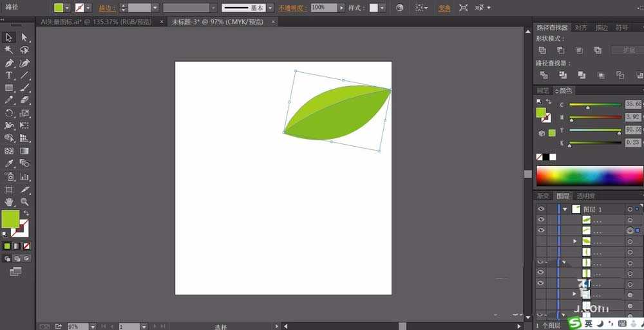Pick the Magic Wand tool

click(9, 50)
